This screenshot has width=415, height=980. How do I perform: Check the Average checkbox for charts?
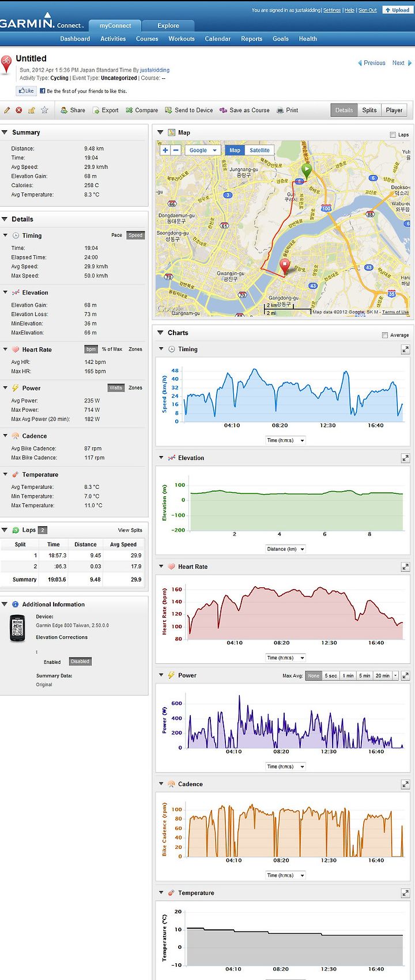point(385,335)
